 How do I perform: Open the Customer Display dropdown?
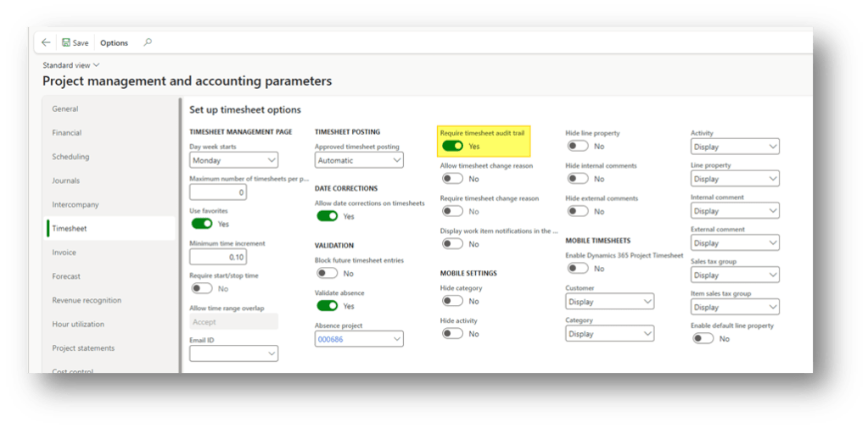tap(609, 302)
